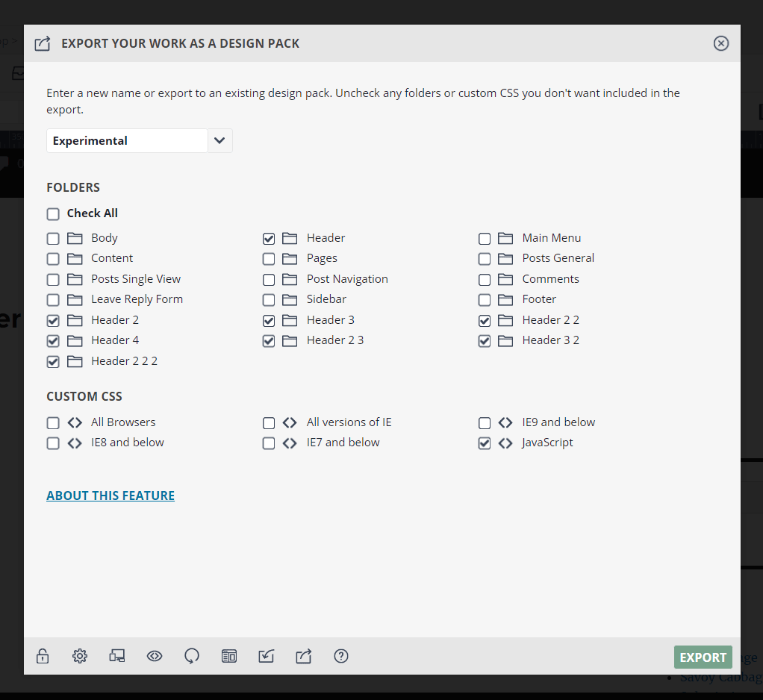This screenshot has height=700, width=763.
Task: Uncheck the Header 2 checkbox
Action: pyautogui.click(x=53, y=321)
